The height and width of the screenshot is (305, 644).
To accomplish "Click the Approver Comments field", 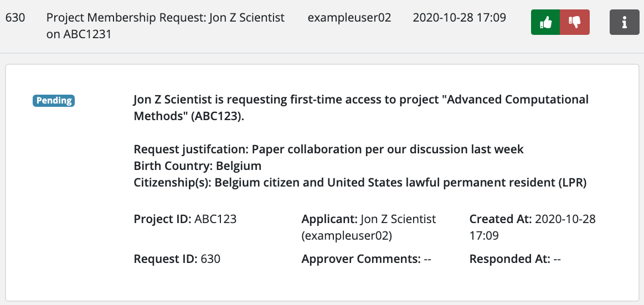I will coord(366,259).
